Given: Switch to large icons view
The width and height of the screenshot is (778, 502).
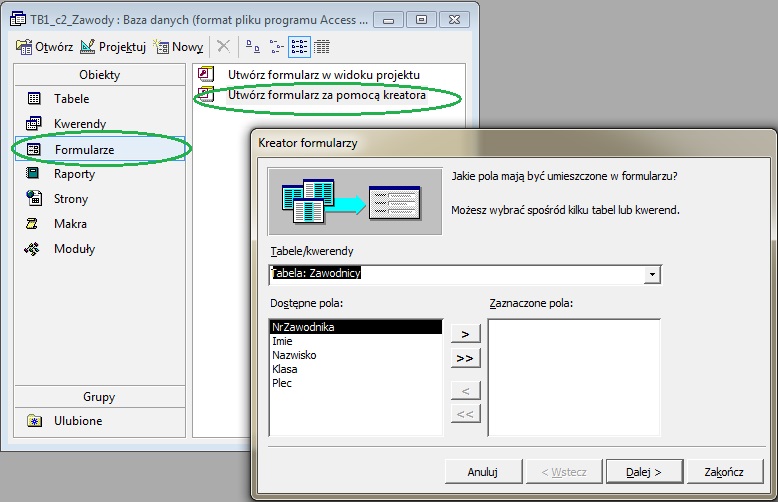Looking at the screenshot, I should tap(253, 47).
